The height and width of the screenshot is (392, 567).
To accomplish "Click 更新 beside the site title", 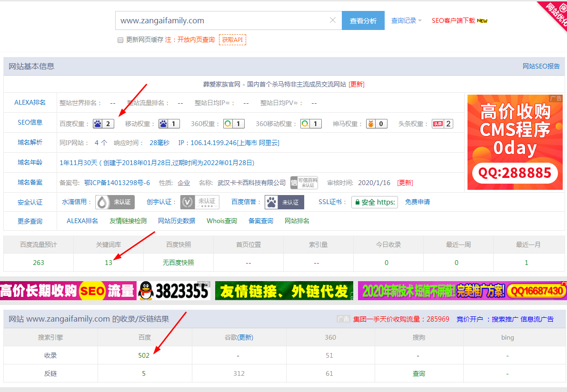I will (357, 84).
